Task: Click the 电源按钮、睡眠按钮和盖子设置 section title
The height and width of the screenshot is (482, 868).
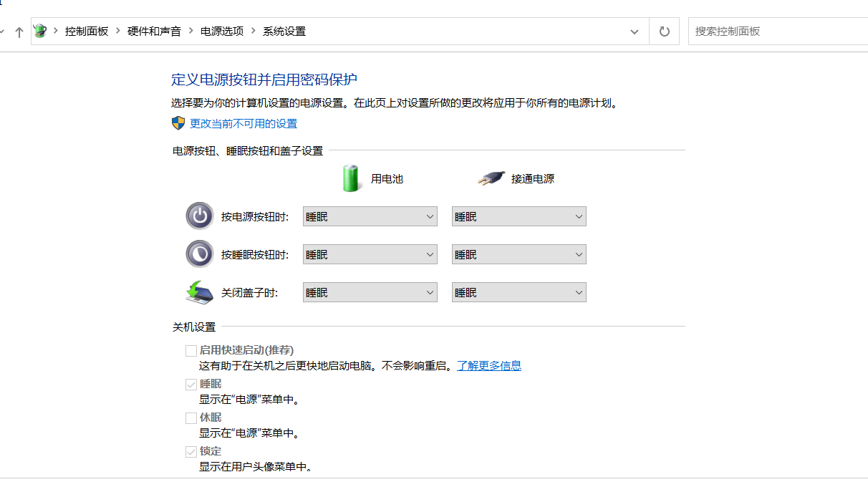Action: (248, 151)
